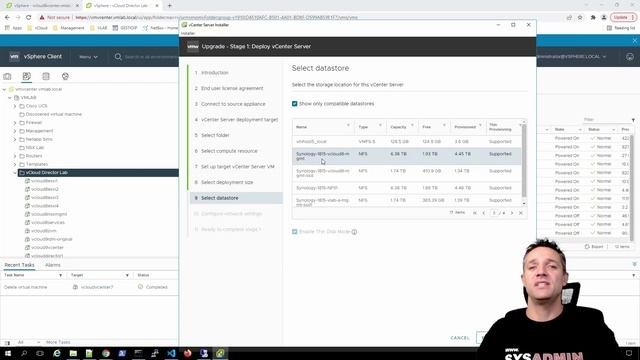Collapse the VMLAB datacenter node

point(10,98)
